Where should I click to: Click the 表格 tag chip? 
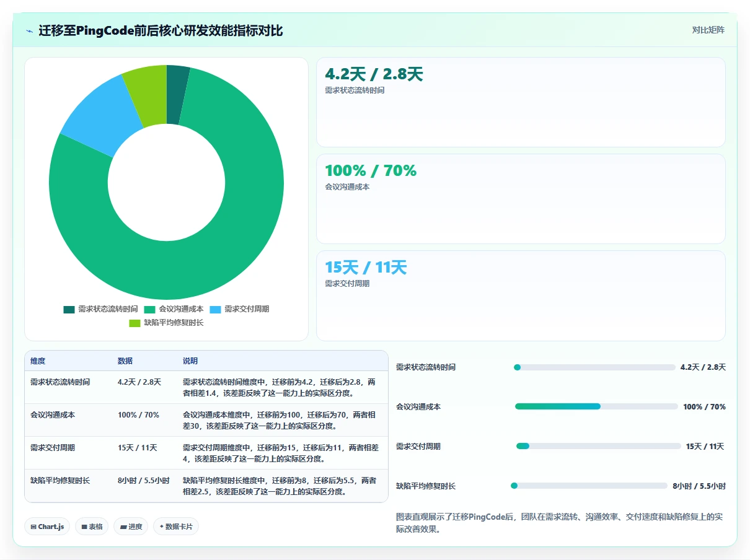pos(92,527)
